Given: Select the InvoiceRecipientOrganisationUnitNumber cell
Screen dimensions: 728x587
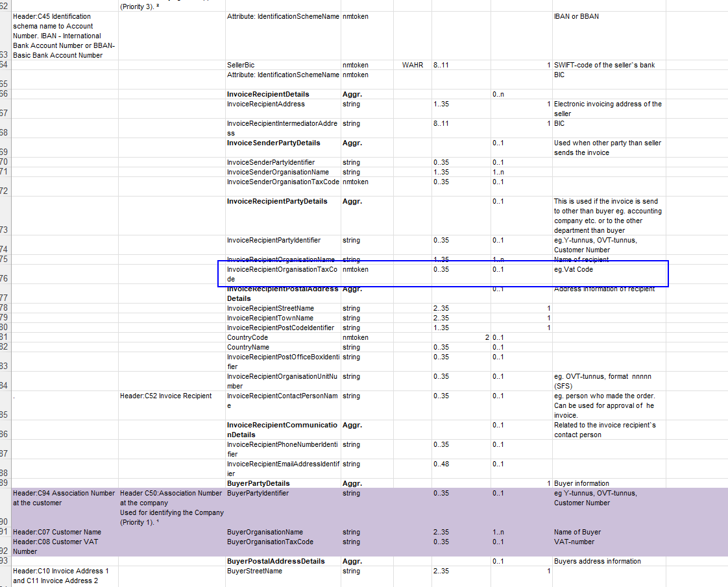Looking at the screenshot, I should coord(283,381).
